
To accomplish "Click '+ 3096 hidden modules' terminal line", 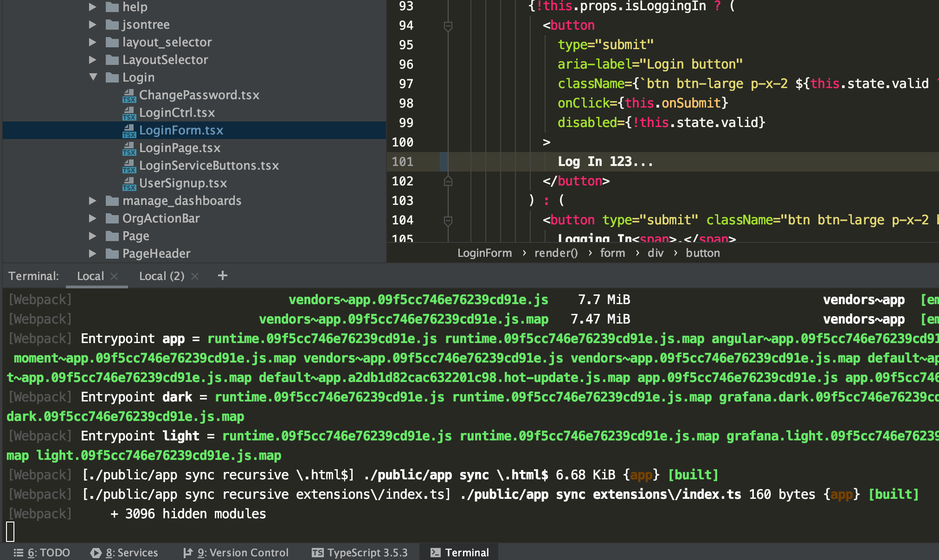I will pyautogui.click(x=188, y=514).
